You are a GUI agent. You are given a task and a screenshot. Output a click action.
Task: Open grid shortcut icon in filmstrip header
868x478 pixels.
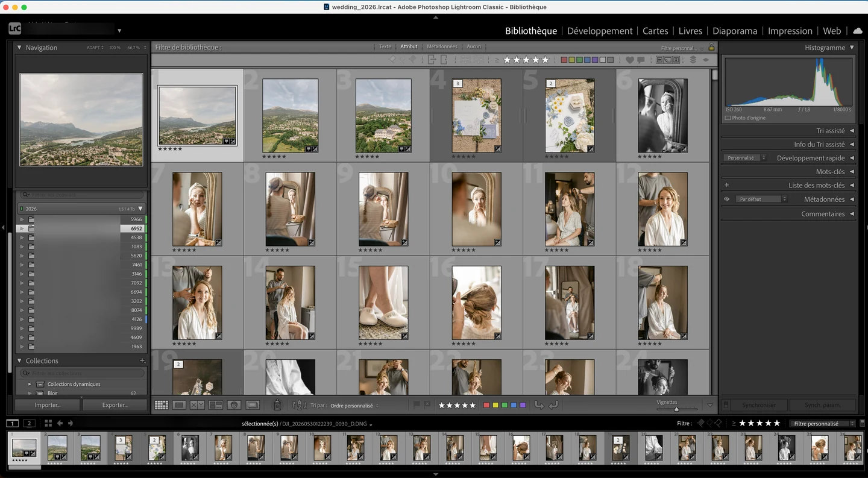[x=48, y=423]
